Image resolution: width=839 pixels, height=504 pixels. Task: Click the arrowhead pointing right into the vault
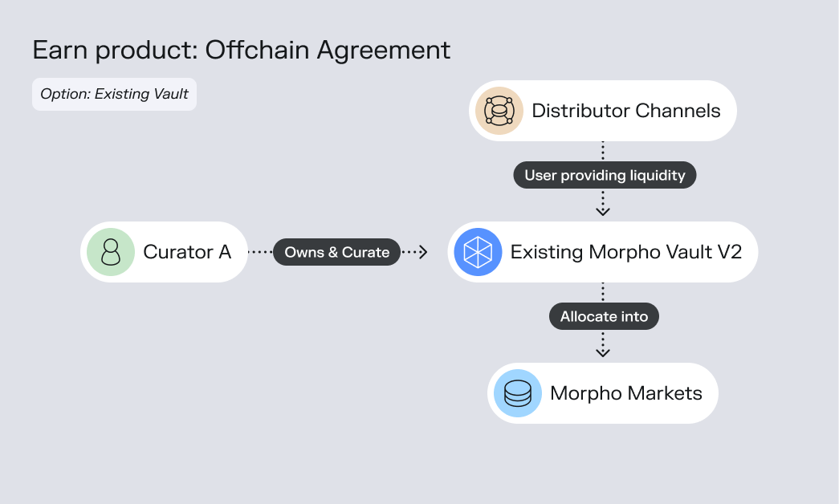coord(422,252)
